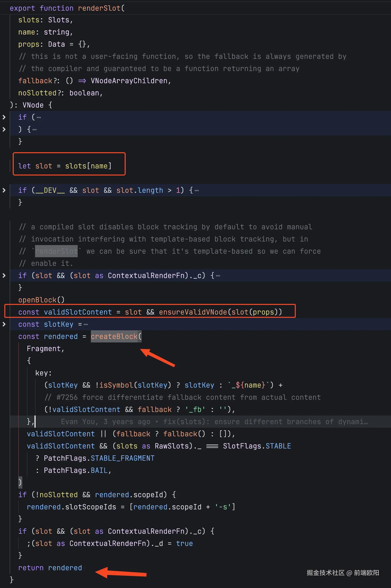Click fold ellipsis after "._c) {" under comment
391x588 pixels.
218,276
